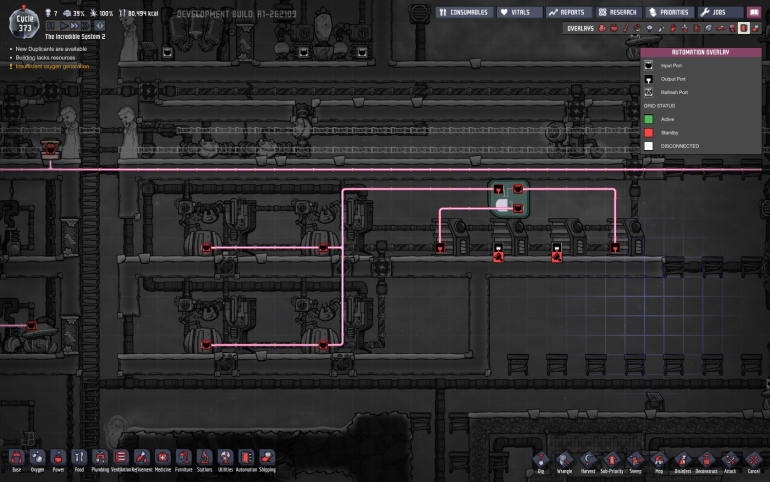
Task: Open the Plumbing build category
Action: (100, 458)
